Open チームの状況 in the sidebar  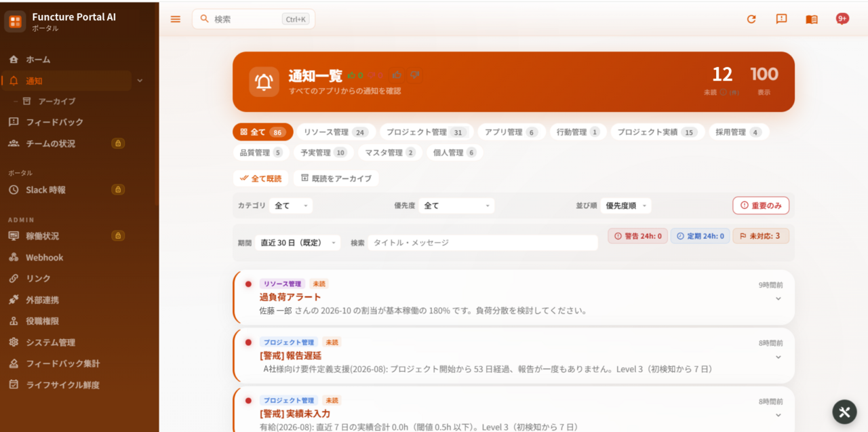(66, 143)
